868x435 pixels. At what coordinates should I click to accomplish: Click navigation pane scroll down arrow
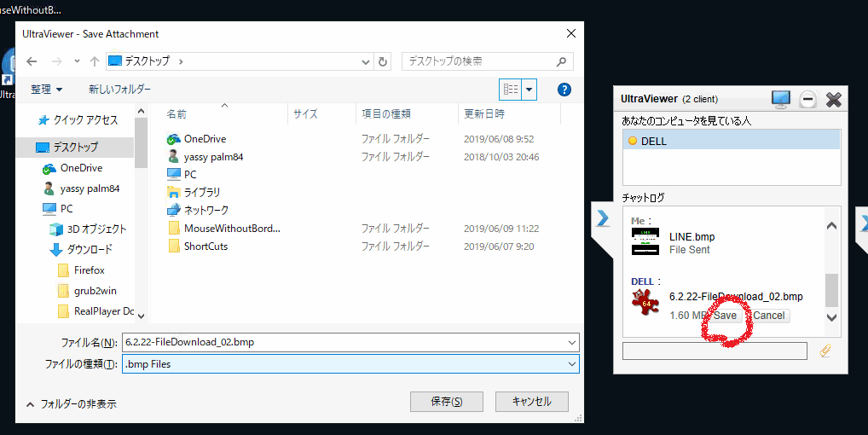pos(142,316)
